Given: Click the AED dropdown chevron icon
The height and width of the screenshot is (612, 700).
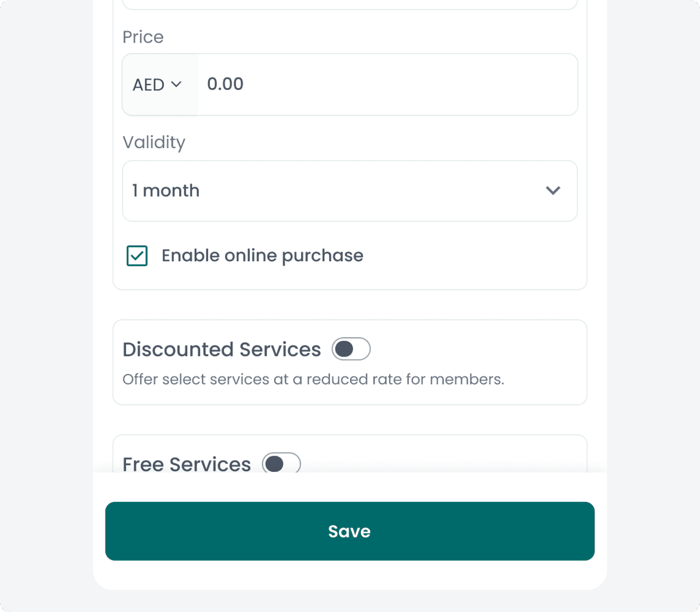Looking at the screenshot, I should 177,85.
